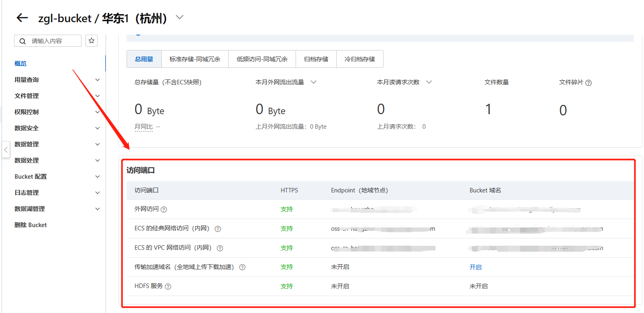Switch to the 标准存储-同城冗余 tab
The width and height of the screenshot is (644, 313).
(x=195, y=59)
